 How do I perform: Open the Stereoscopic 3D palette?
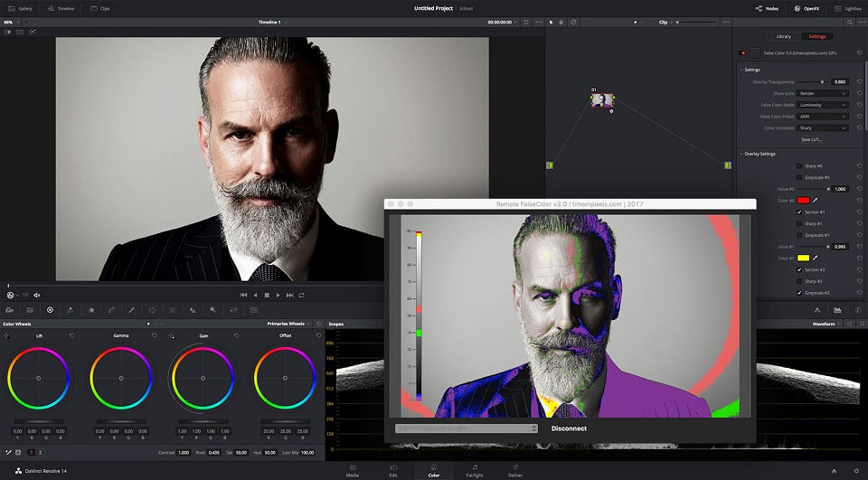pos(254,310)
